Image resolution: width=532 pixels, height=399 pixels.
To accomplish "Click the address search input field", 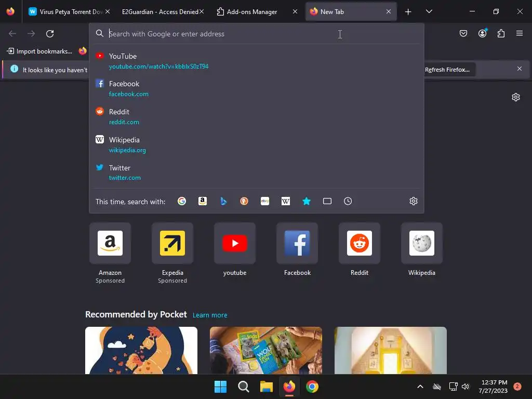I will (256, 34).
